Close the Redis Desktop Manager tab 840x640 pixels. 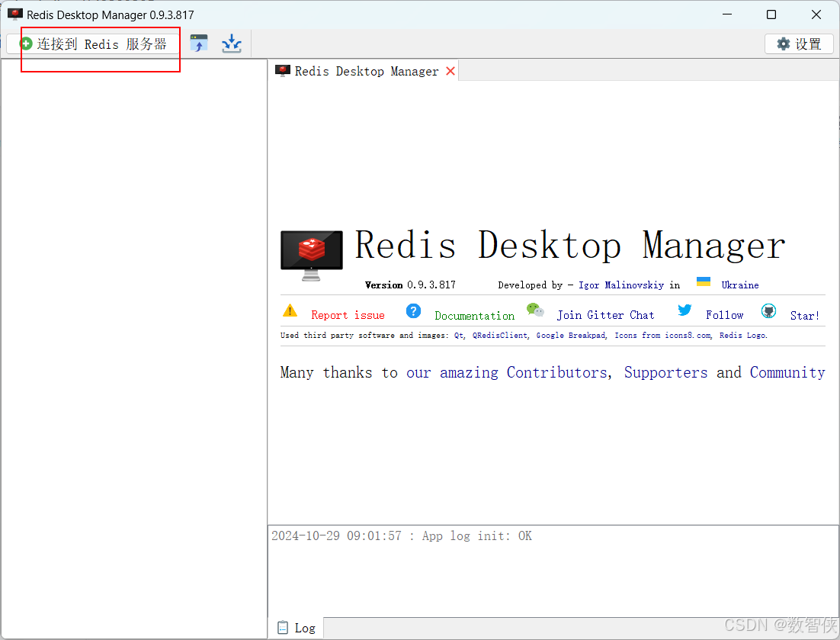[450, 70]
